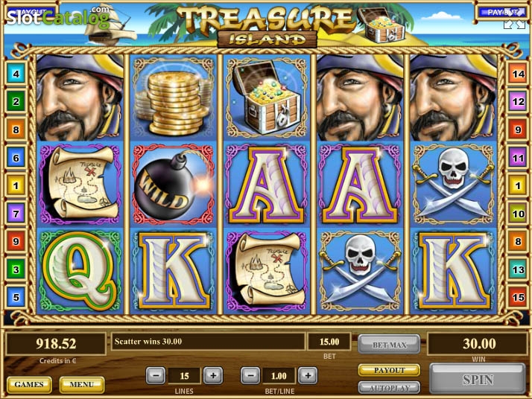Image resolution: width=532 pixels, height=399 pixels.
Task: Open the PAYOUT table button
Action: click(389, 370)
